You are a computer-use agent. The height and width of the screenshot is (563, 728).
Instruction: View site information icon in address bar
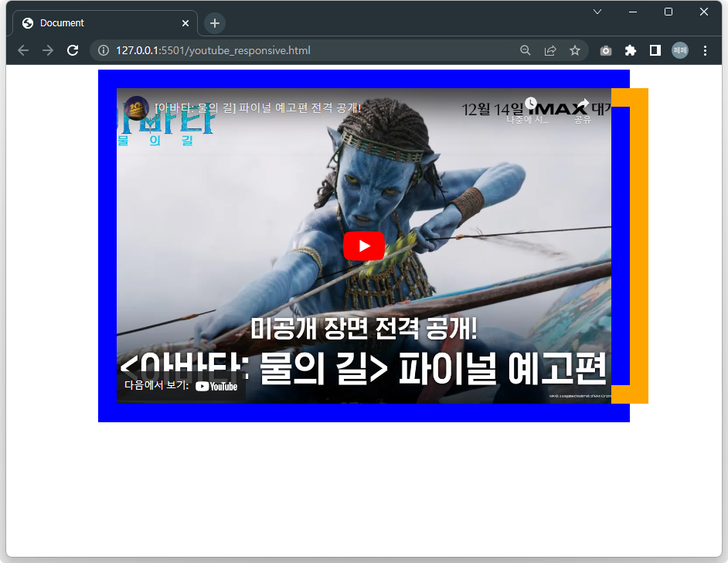[104, 50]
